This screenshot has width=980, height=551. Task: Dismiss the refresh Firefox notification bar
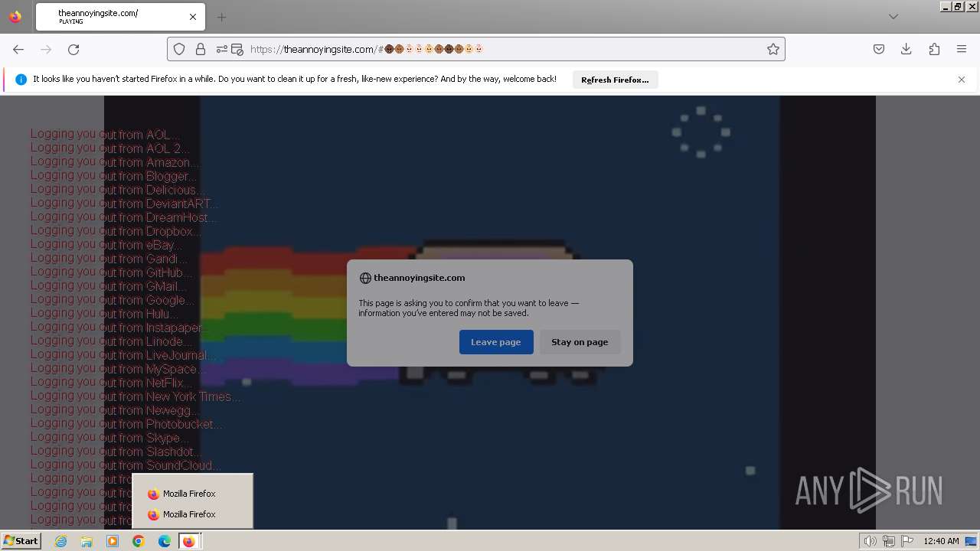click(962, 80)
